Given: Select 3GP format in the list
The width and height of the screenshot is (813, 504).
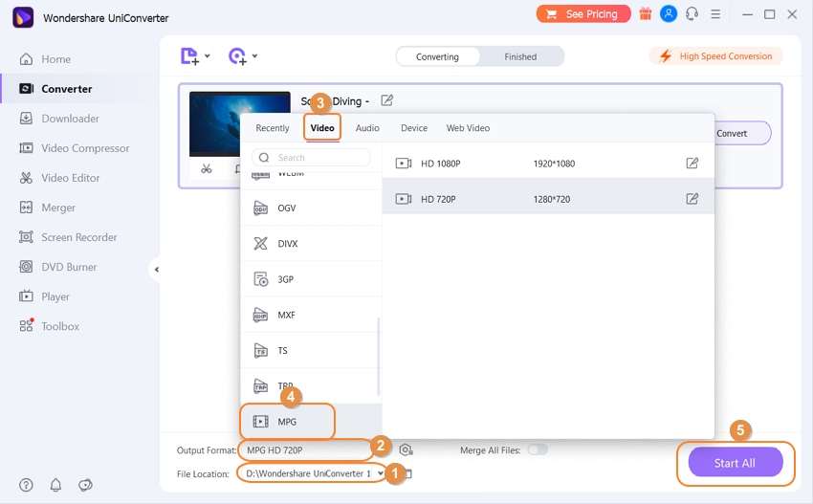Looking at the screenshot, I should coord(311,279).
